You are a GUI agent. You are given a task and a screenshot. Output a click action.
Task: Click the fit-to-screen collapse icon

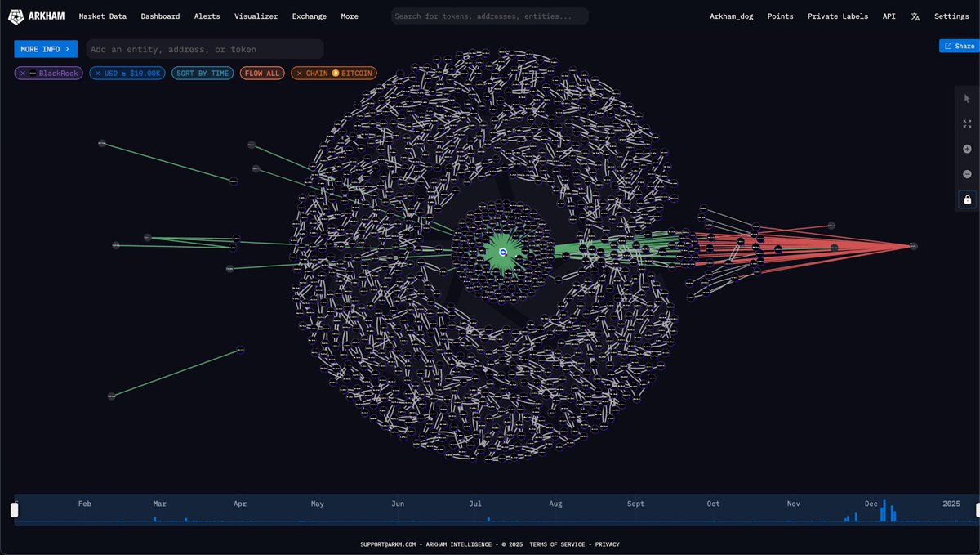(967, 123)
